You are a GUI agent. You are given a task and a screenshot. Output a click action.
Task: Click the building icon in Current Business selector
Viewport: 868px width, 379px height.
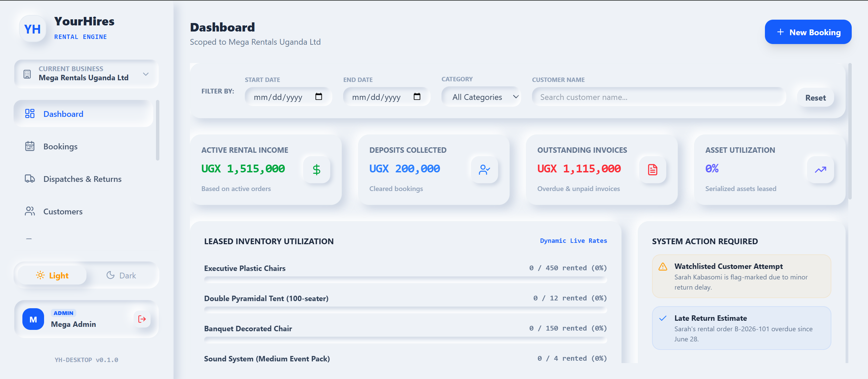coord(27,74)
